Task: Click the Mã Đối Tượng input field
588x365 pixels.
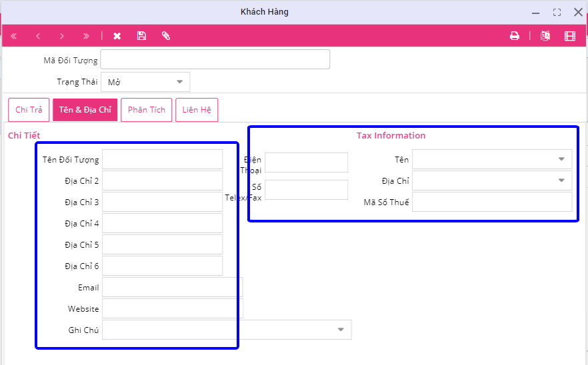Action: pyautogui.click(x=215, y=60)
